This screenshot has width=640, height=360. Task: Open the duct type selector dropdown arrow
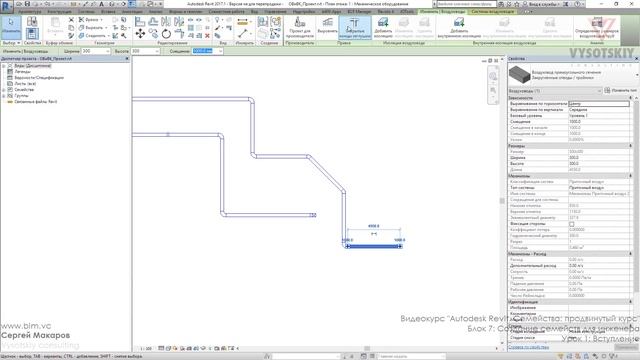tap(637, 75)
